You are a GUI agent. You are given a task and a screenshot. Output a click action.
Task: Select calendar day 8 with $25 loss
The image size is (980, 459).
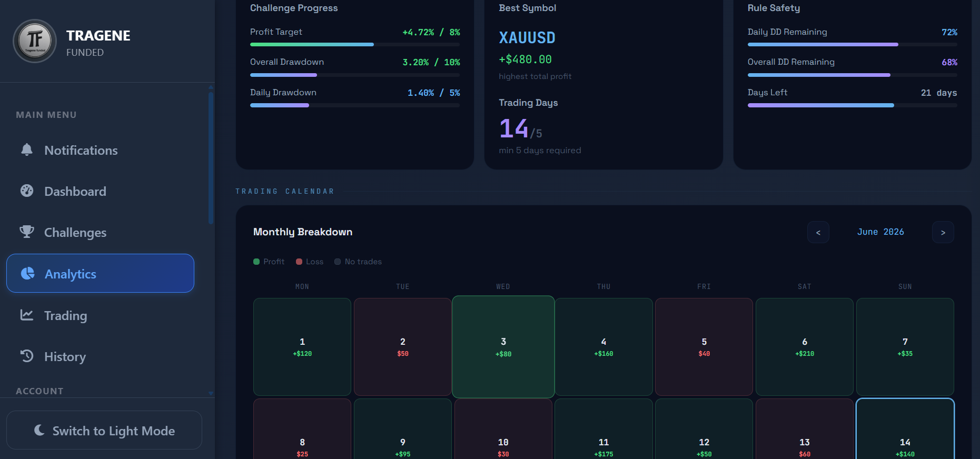302,429
